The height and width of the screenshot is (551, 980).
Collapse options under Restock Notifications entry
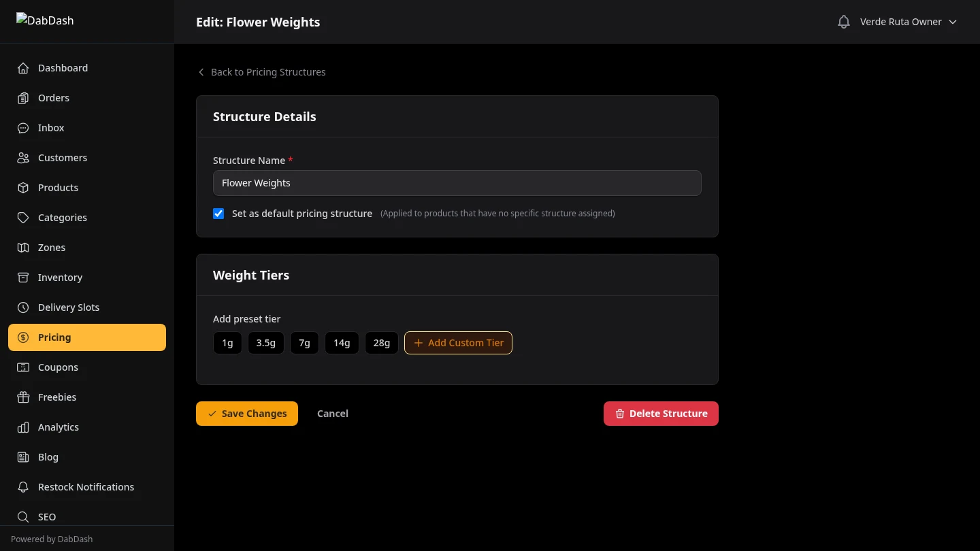tap(86, 486)
